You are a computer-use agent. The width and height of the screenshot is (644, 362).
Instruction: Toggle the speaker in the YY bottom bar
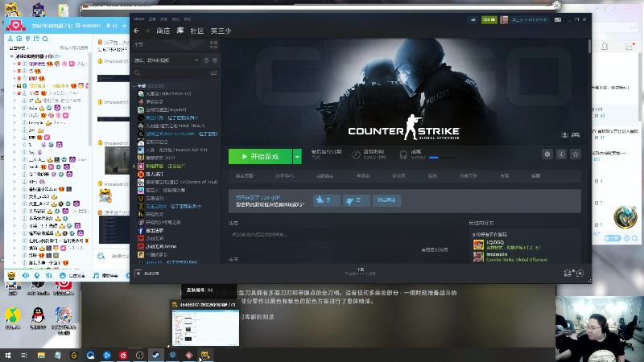click(x=26, y=275)
